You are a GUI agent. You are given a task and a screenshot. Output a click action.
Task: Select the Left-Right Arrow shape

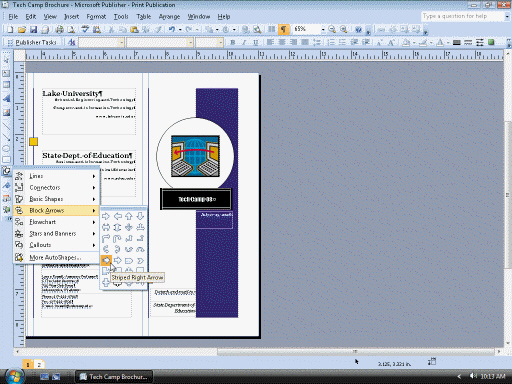106,227
